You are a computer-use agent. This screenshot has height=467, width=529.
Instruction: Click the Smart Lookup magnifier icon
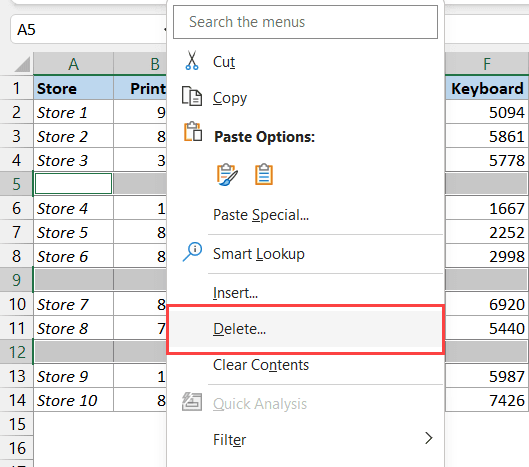pyautogui.click(x=192, y=252)
